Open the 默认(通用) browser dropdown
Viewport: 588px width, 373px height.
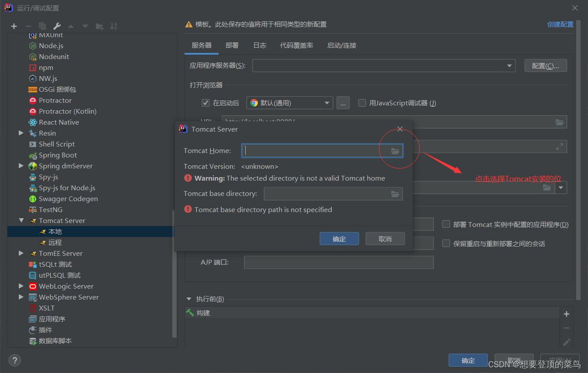[x=290, y=103]
